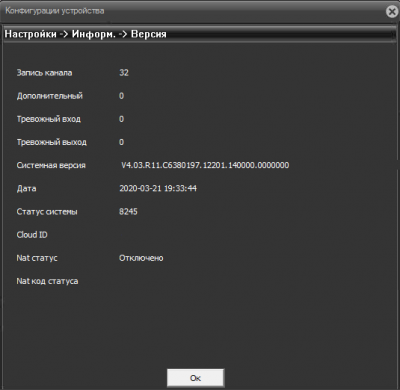Image resolution: width=400 pixels, height=390 pixels.
Task: Select the Дополнительный label
Action: (x=50, y=96)
